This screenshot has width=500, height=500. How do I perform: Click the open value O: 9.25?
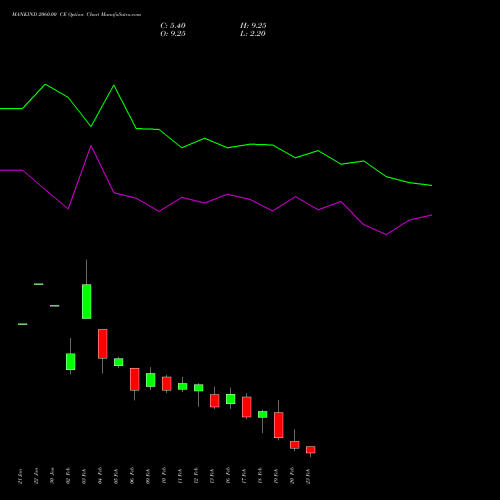(x=173, y=34)
